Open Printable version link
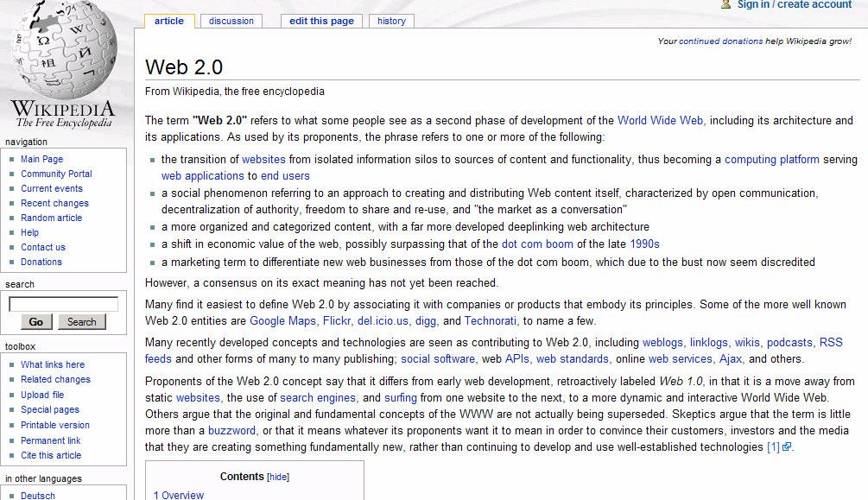Screen dimensions: 868x500 tap(54, 425)
